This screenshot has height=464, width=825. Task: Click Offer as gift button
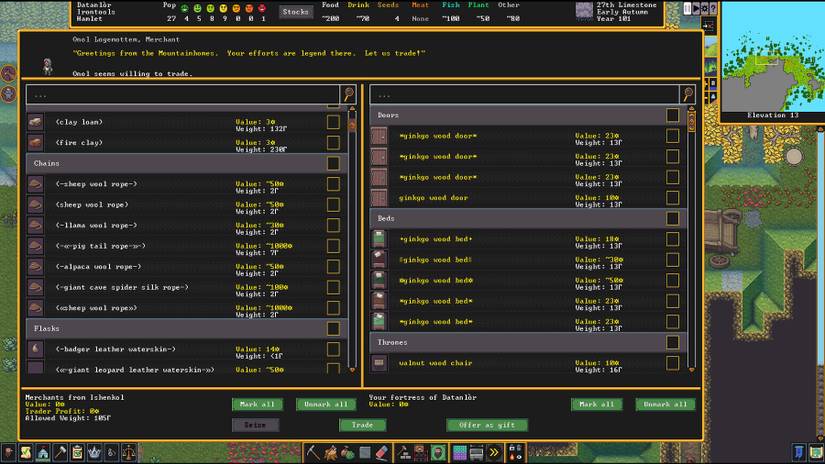pos(487,425)
